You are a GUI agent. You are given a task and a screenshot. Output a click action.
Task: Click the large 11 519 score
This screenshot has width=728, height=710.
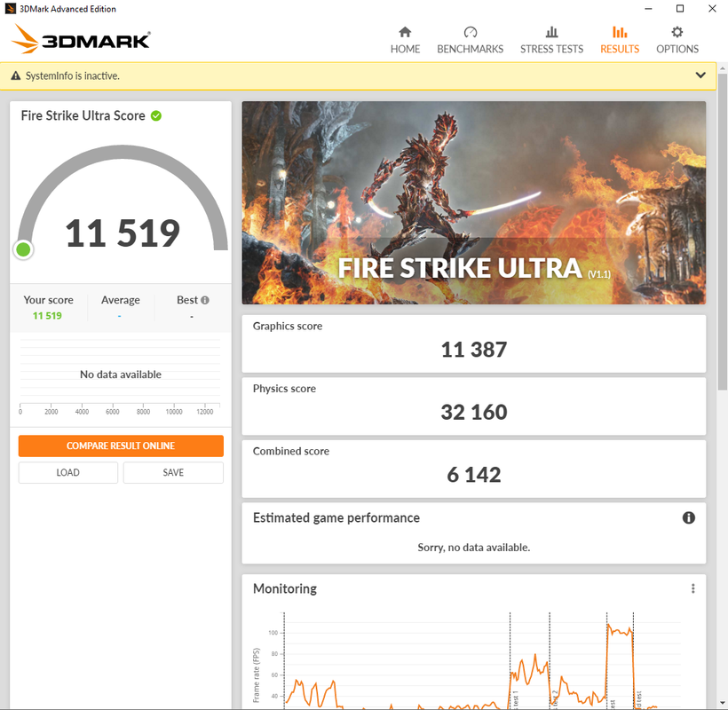coord(123,233)
